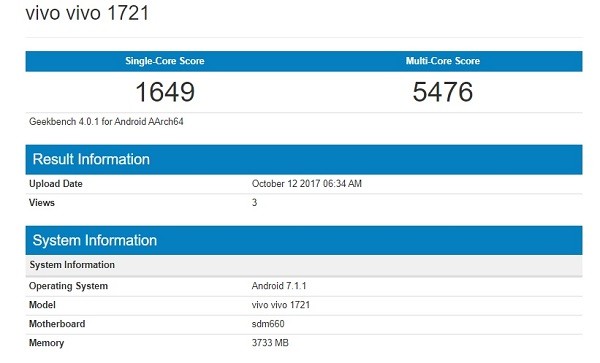Select the memory value '3733 MB'
The image size is (600, 363).
270,343
